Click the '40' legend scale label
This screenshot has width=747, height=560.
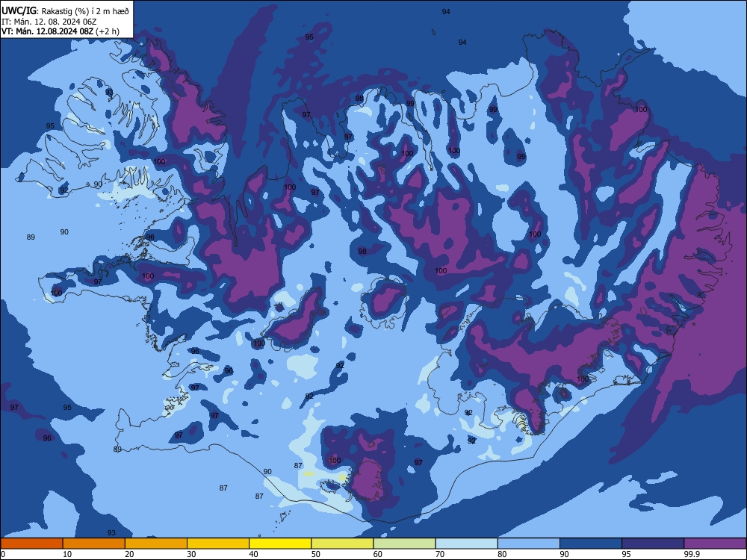point(254,554)
